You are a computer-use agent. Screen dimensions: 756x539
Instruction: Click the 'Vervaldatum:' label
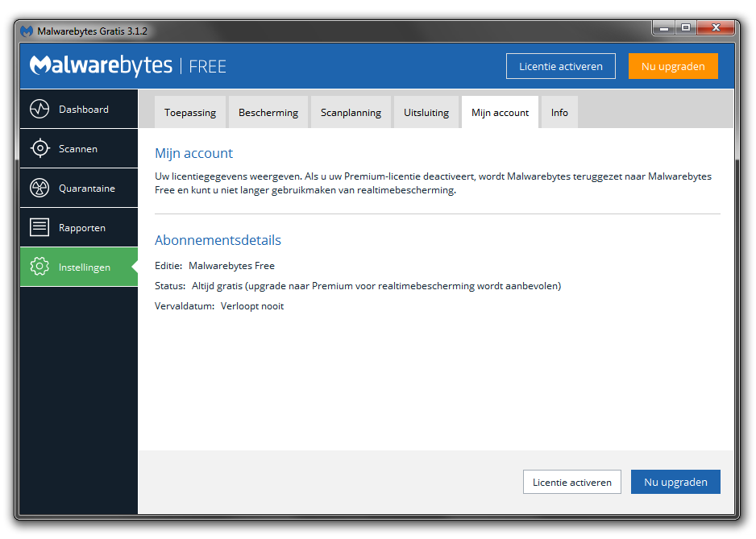click(185, 306)
